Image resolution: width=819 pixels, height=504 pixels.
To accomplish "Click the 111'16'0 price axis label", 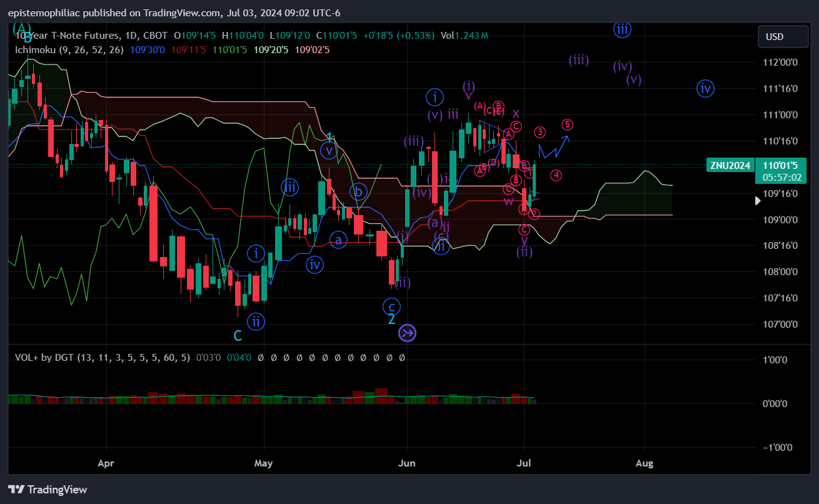I will pyautogui.click(x=780, y=89).
